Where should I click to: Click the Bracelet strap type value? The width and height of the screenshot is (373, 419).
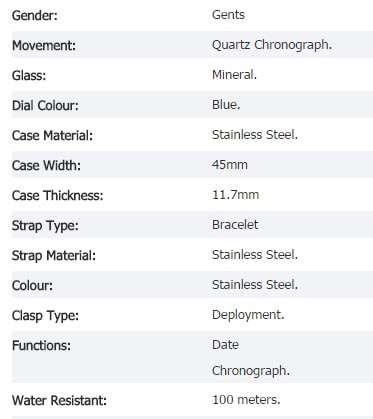(235, 225)
